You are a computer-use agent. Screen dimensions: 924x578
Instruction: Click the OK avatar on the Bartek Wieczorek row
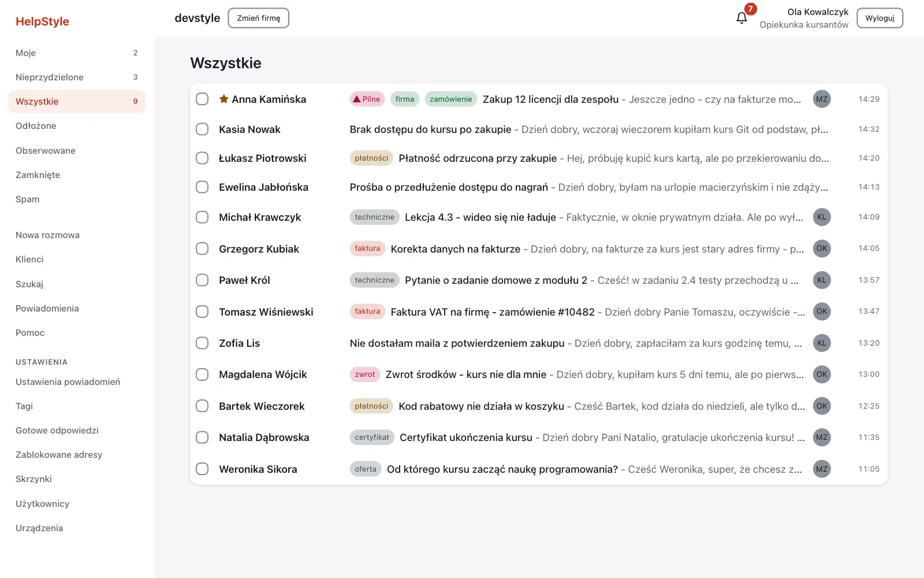point(822,406)
